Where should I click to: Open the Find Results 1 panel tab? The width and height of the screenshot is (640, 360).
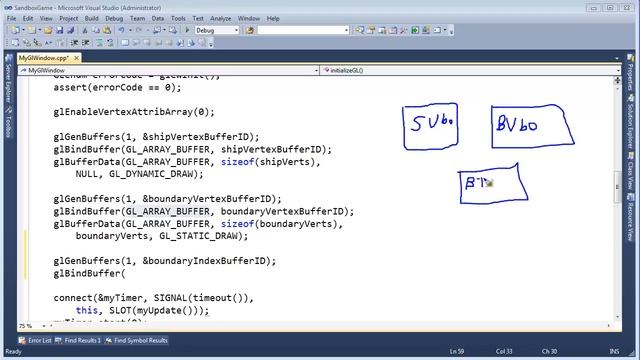tap(78, 340)
